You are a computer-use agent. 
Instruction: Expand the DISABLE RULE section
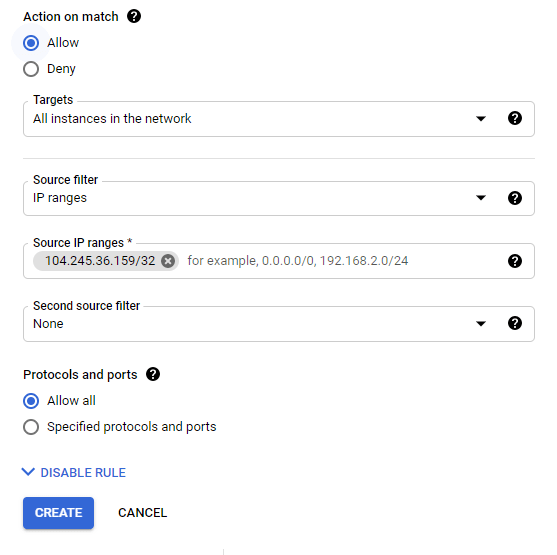click(x=74, y=473)
